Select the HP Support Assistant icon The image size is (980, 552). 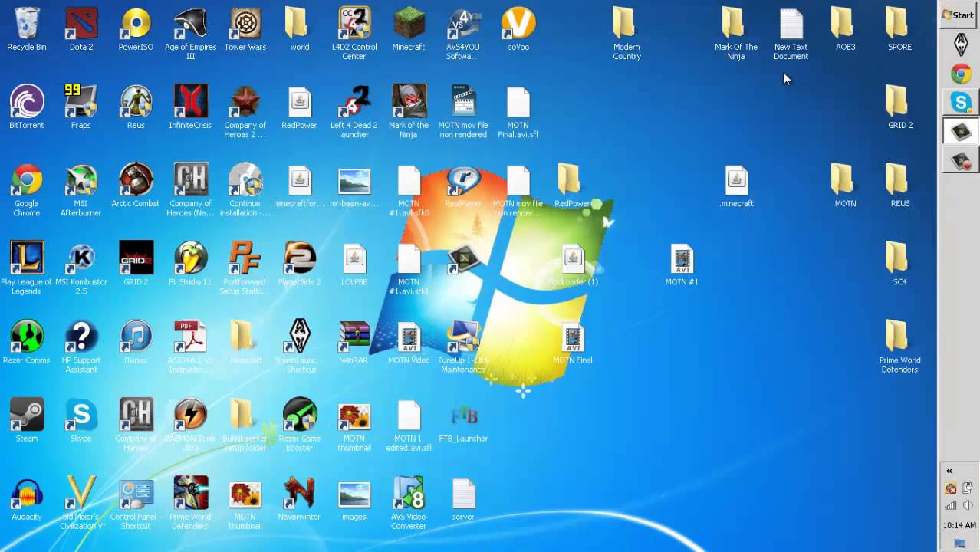(x=81, y=337)
